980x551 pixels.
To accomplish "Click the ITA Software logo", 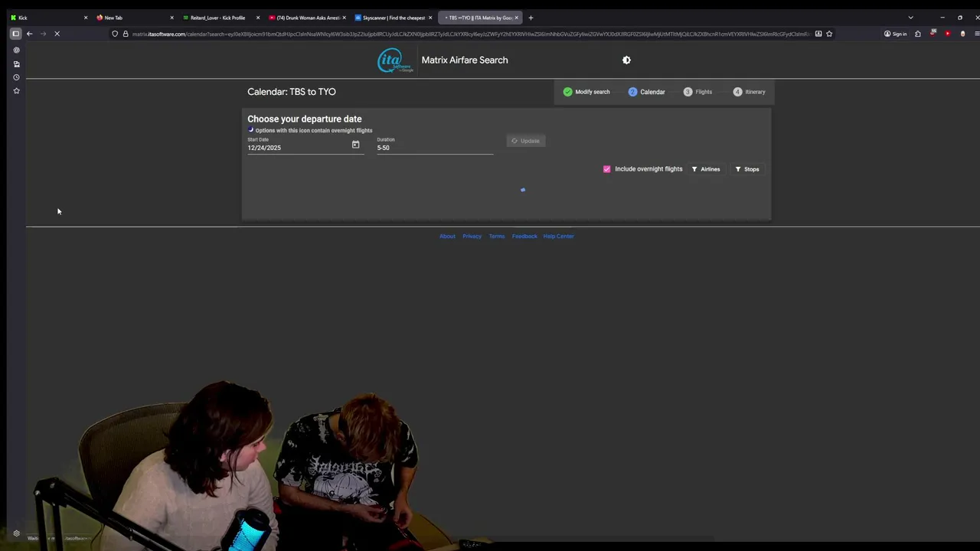I will 394,60.
